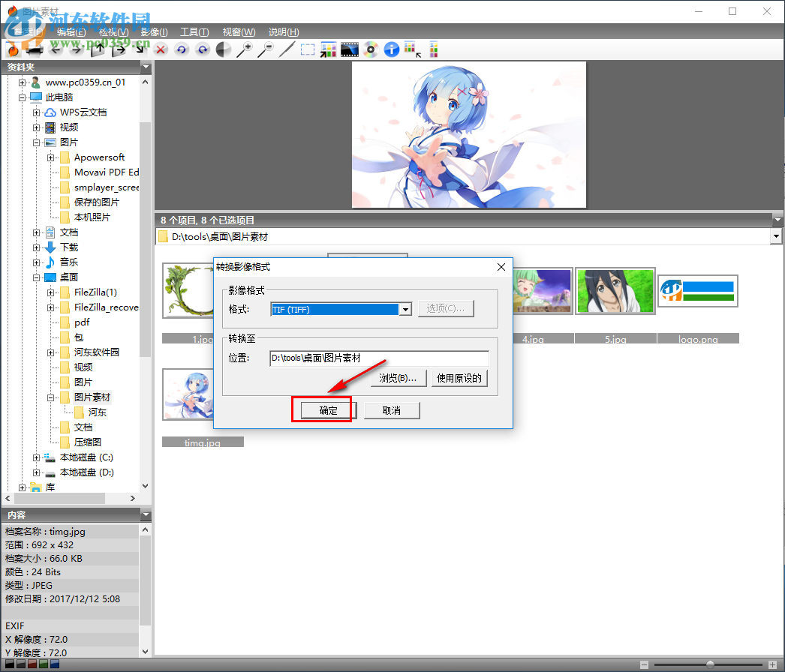Open the 编辑(E) menu
The image size is (785, 672).
(71, 32)
